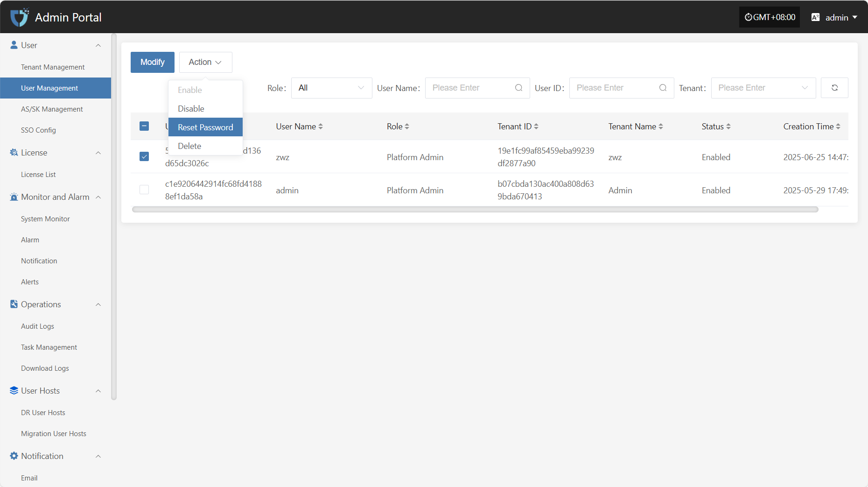
Task: Collapse the Notification sidebar section
Action: tap(98, 456)
